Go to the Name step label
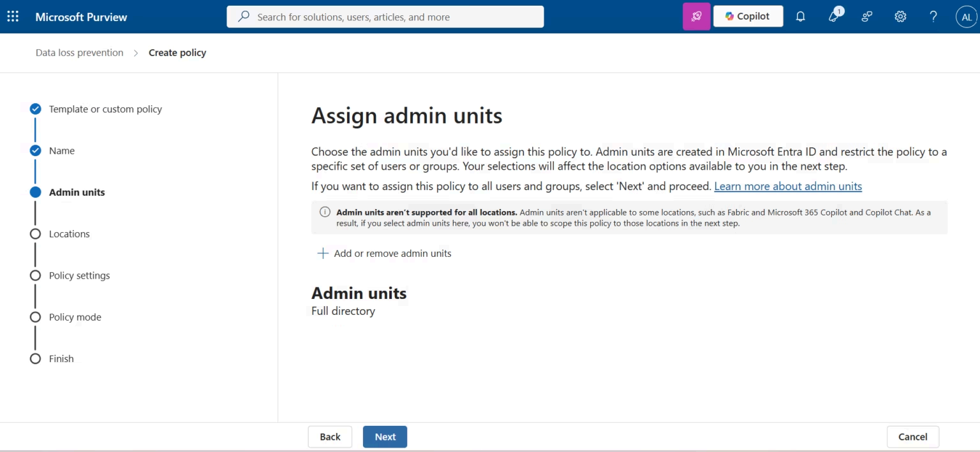The width and height of the screenshot is (980, 452). pos(62,150)
